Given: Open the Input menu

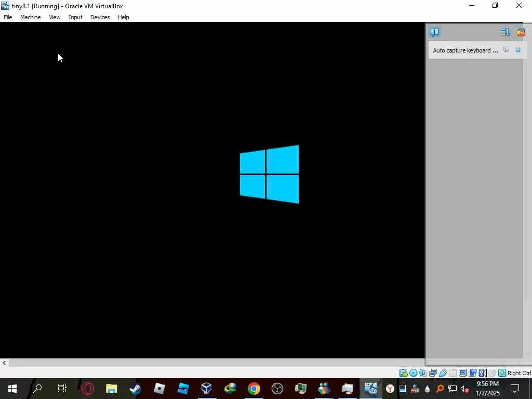Looking at the screenshot, I should click(x=75, y=17).
